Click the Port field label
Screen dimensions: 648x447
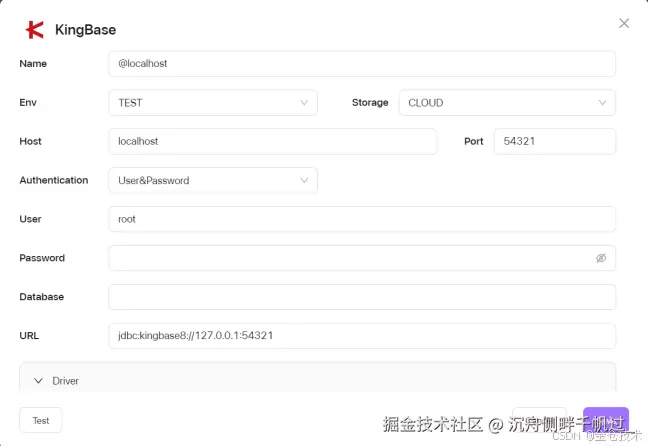(x=474, y=141)
